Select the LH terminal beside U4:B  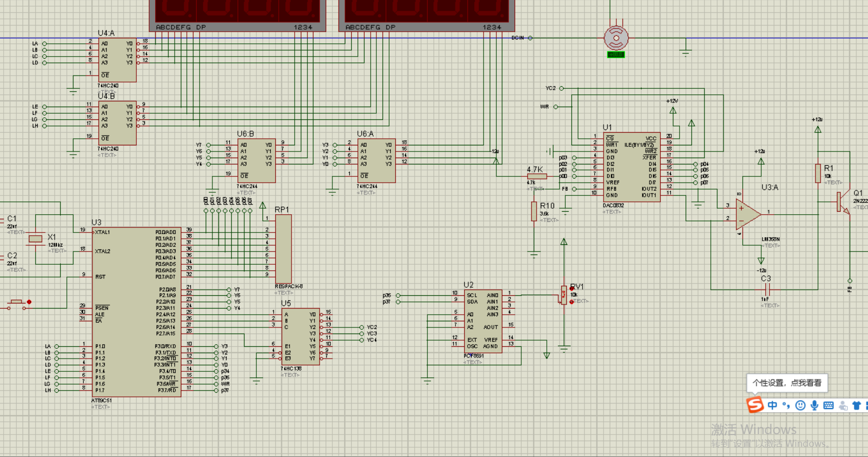[44, 125]
